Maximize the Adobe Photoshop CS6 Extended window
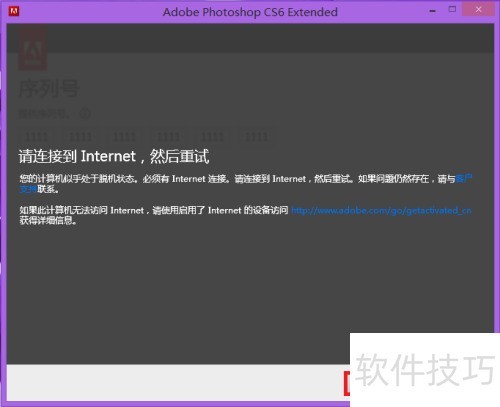 [452, 9]
